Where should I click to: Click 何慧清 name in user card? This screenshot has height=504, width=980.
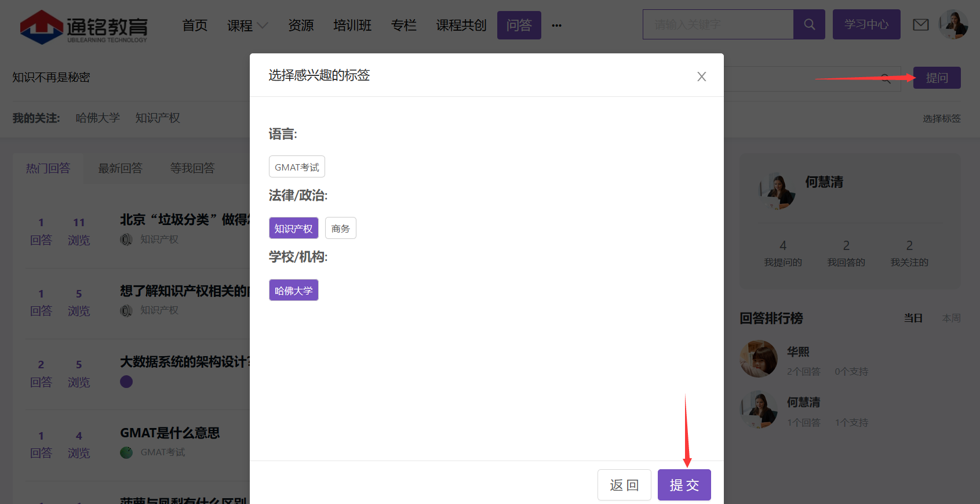tap(824, 182)
